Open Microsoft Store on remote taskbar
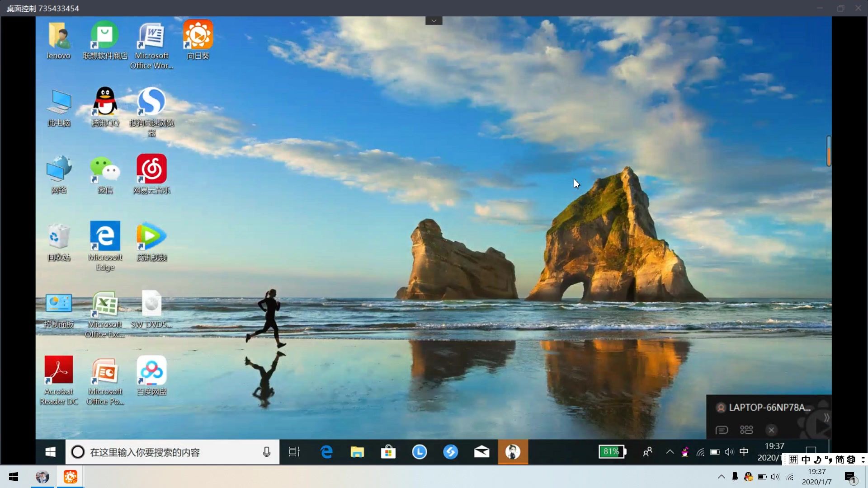The height and width of the screenshot is (488, 868). pos(388,452)
